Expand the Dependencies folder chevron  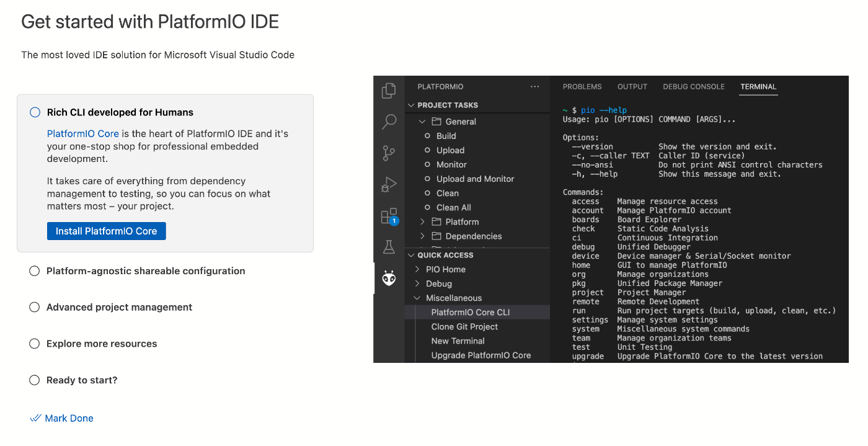pyautogui.click(x=423, y=236)
